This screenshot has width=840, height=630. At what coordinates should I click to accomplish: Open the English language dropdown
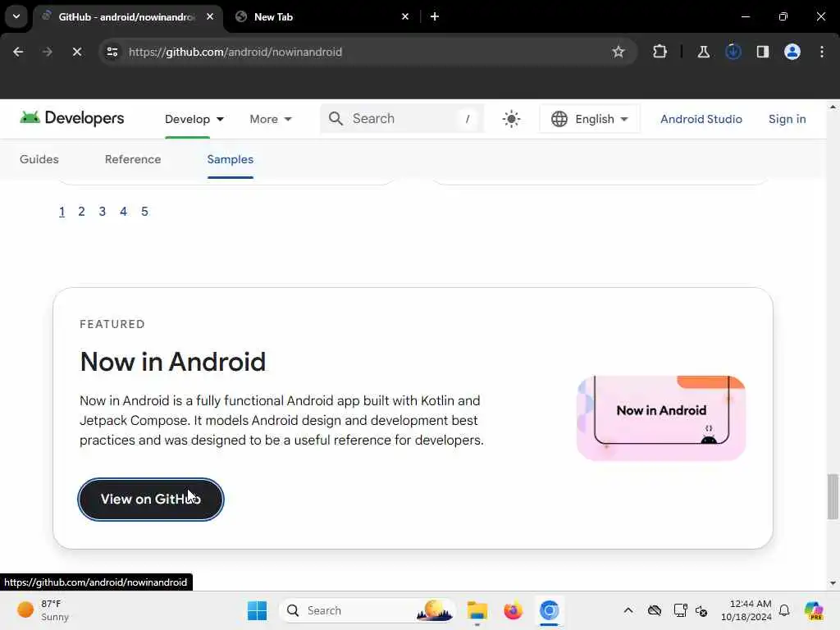tap(589, 119)
